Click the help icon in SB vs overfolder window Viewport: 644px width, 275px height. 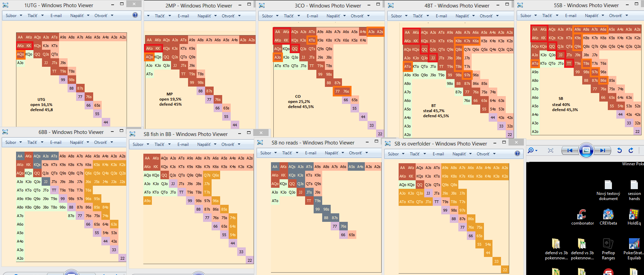[517, 153]
